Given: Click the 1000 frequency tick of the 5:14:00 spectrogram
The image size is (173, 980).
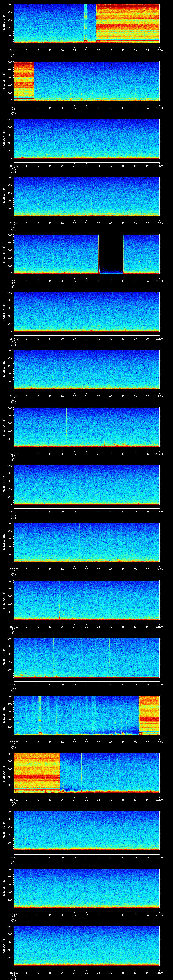Looking at the screenshot, I should (9, 5).
